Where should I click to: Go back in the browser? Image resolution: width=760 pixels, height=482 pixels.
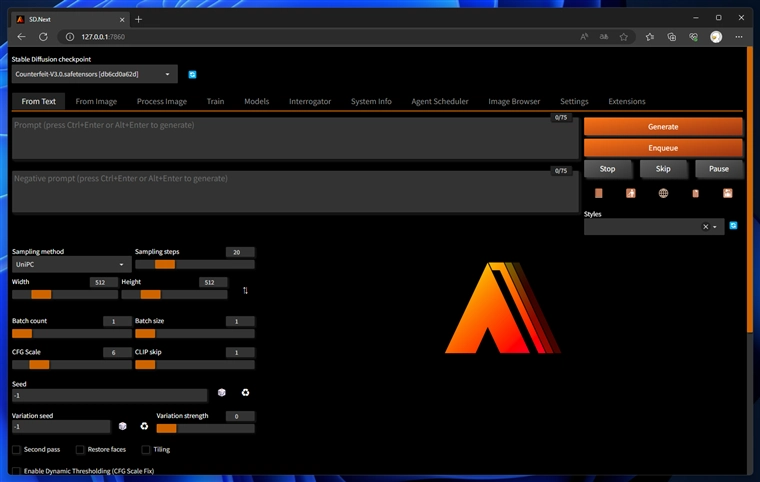pos(21,37)
